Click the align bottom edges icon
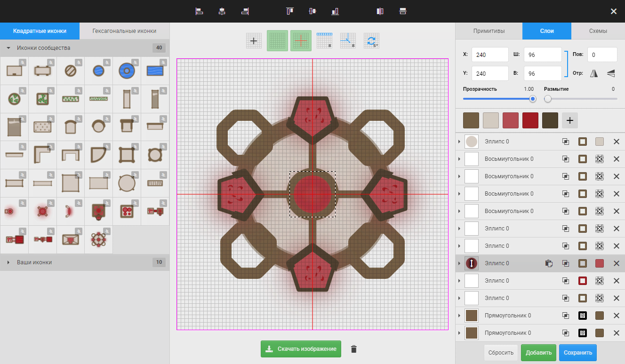625x364 pixels. coord(335,11)
